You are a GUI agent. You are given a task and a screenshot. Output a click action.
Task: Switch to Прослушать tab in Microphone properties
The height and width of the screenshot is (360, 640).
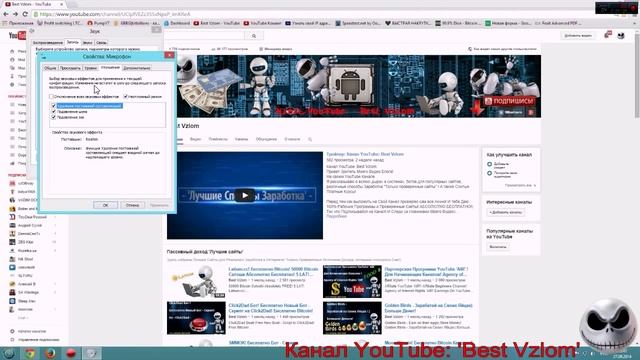pyautogui.click(x=70, y=68)
